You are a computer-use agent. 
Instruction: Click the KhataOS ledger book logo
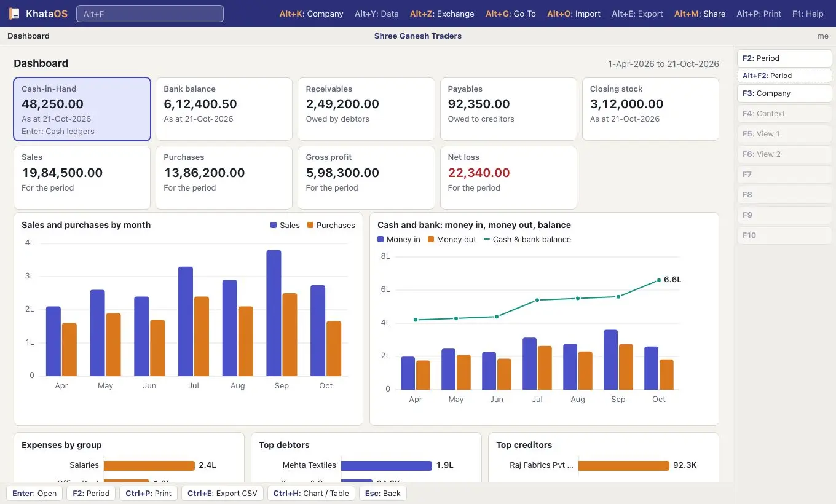click(x=14, y=14)
